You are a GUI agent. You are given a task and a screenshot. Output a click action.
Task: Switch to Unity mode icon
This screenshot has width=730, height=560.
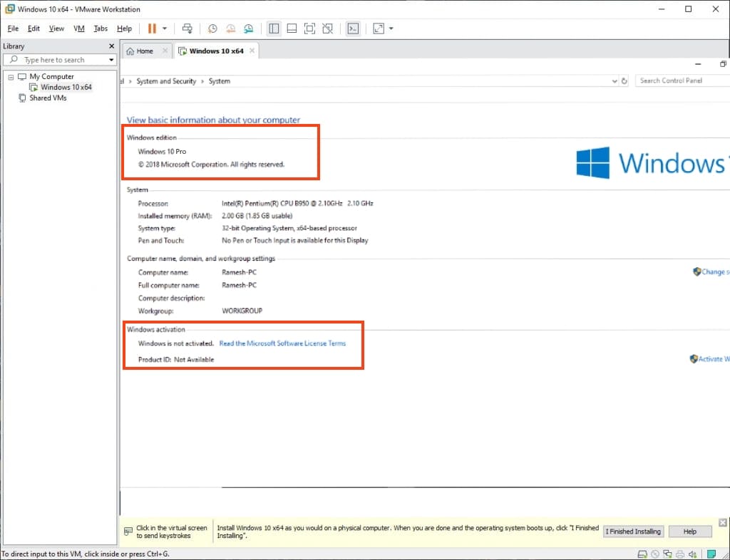(327, 28)
